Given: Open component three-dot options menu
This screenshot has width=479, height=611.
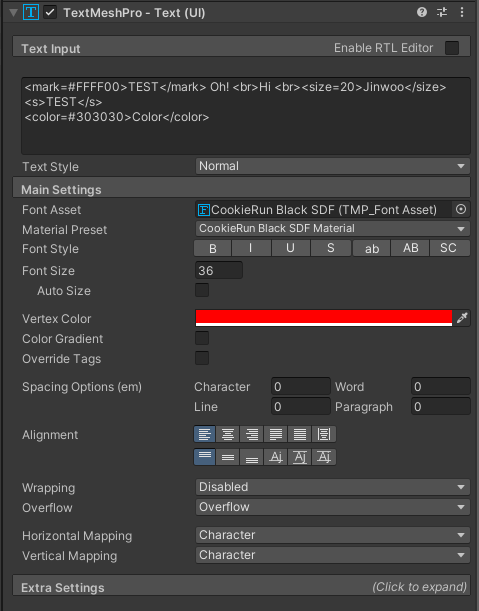Looking at the screenshot, I should (462, 12).
